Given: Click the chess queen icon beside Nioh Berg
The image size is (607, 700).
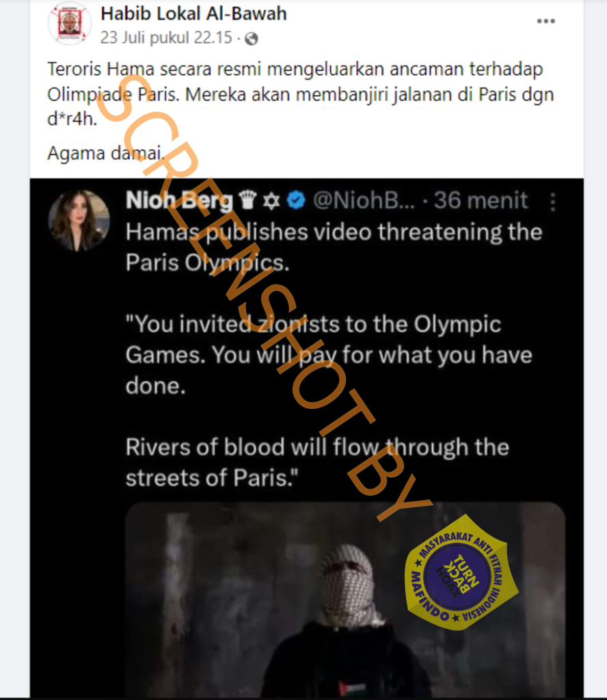Looking at the screenshot, I should click(248, 200).
